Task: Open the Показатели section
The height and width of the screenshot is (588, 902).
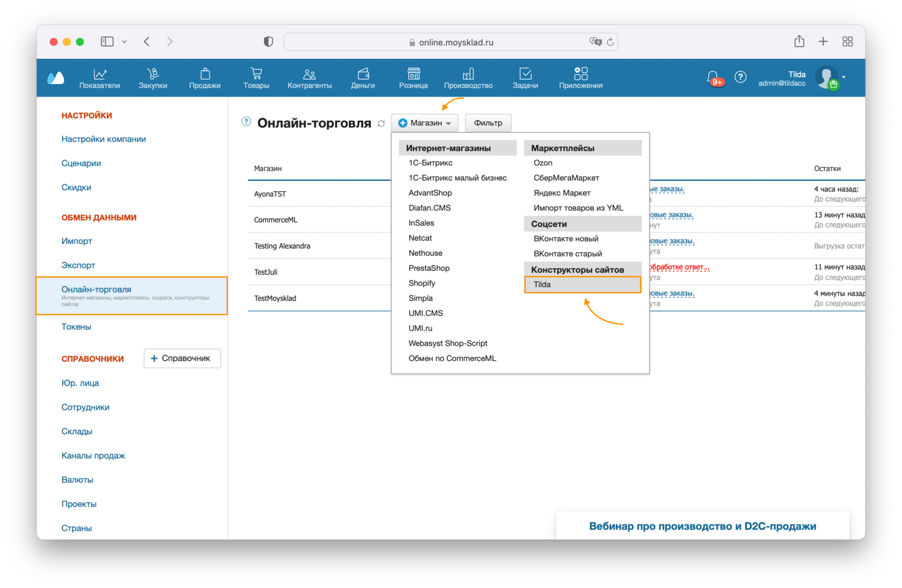Action: click(100, 78)
